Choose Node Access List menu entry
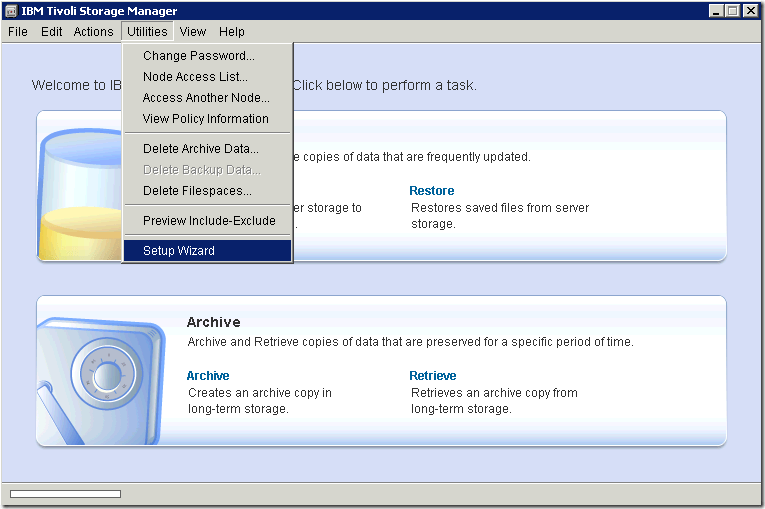This screenshot has width=765, height=509. [x=195, y=77]
